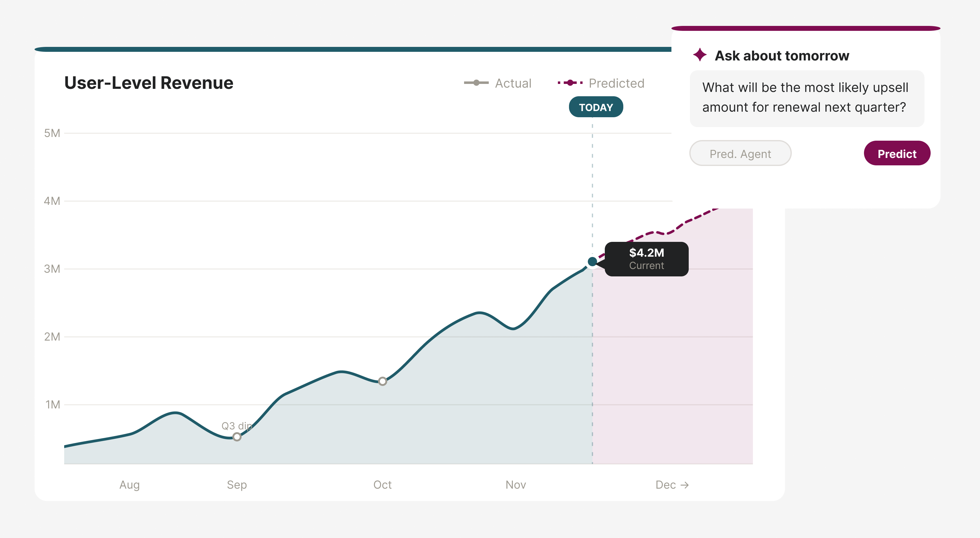Click the arrow icon next to Dec
The height and width of the screenshot is (538, 980).
685,485
